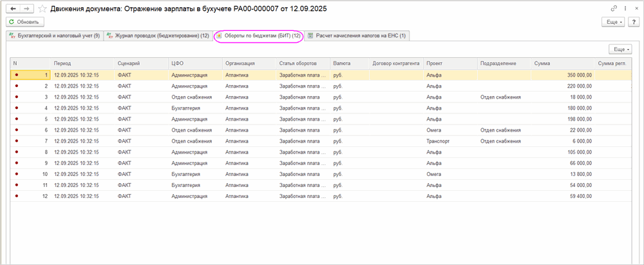This screenshot has height=265, width=644.
Task: Select the Обороты по бюджетам (БИТ) tab
Action: pos(258,35)
